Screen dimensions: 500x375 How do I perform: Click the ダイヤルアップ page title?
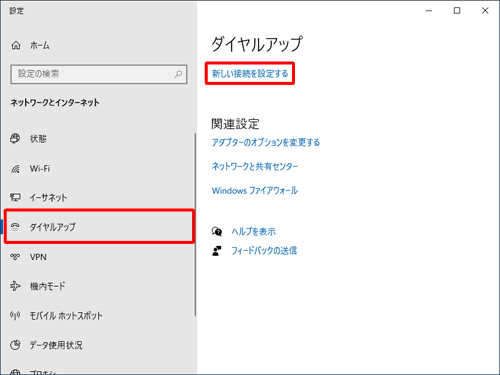click(x=257, y=44)
